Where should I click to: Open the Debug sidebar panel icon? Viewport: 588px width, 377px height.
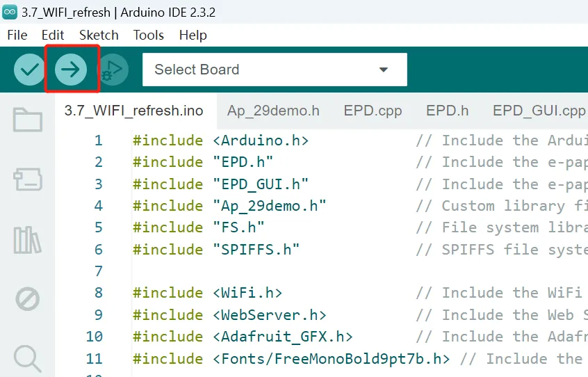(x=27, y=299)
